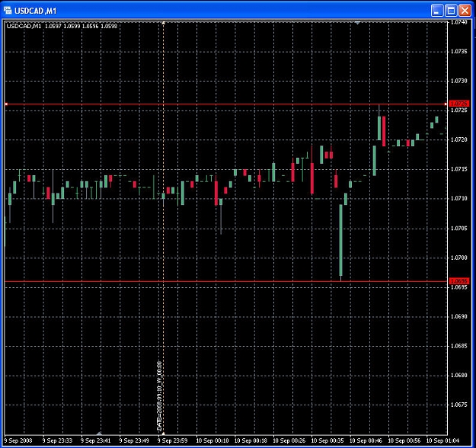Screen dimensions: 476x448
Task: Click the 10 Sep 00:26 time label
Action: click(289, 440)
